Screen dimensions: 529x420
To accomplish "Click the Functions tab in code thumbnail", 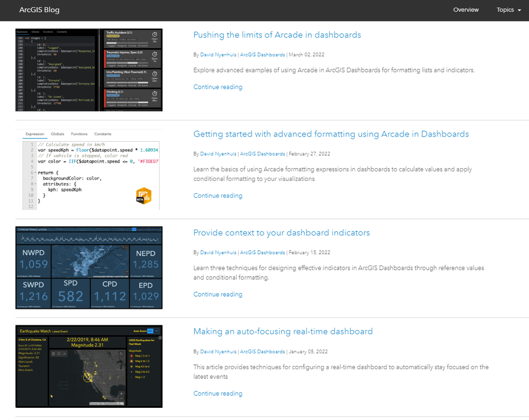I will click(79, 134).
